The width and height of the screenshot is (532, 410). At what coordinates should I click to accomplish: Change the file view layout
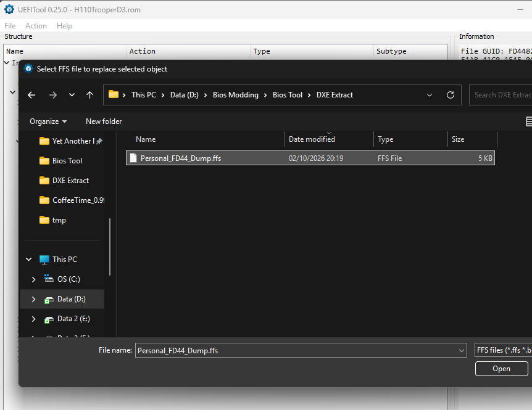coord(529,121)
